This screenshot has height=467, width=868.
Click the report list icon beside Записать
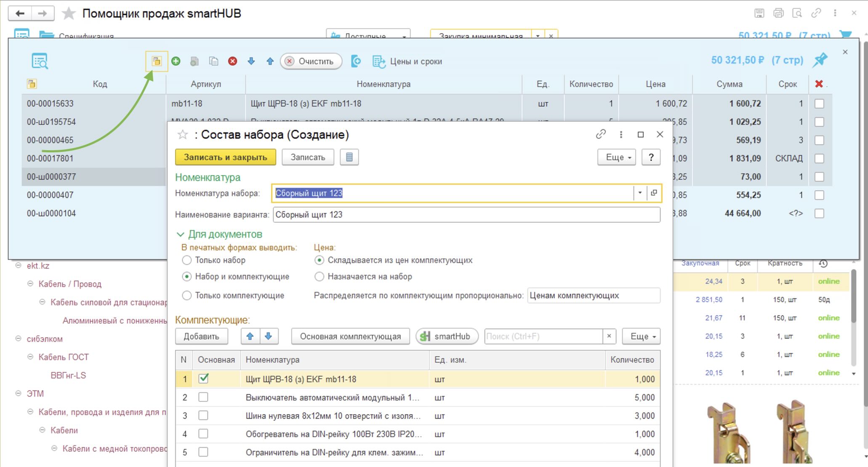(349, 157)
